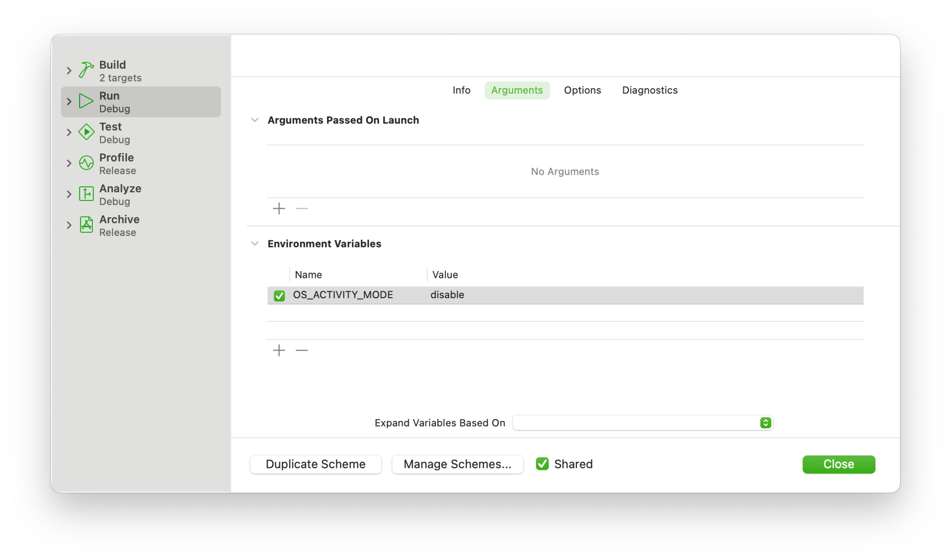
Task: Collapse the Environment Variables section
Action: coord(255,244)
